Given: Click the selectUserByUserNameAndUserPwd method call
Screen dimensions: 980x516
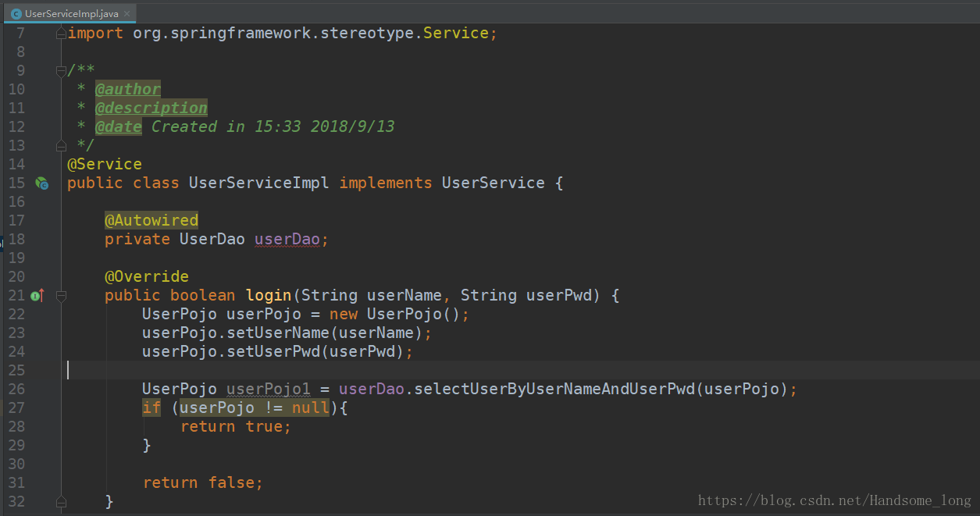Looking at the screenshot, I should pyautogui.click(x=554, y=389).
